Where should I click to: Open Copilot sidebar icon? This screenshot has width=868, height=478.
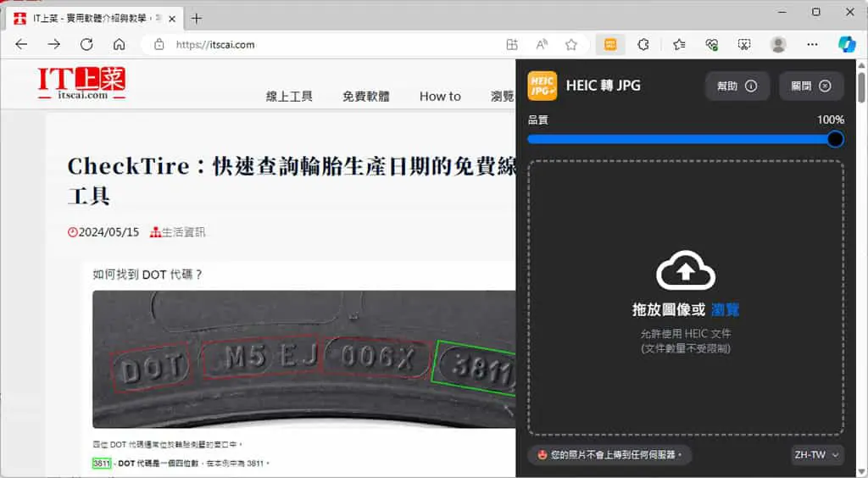[847, 44]
